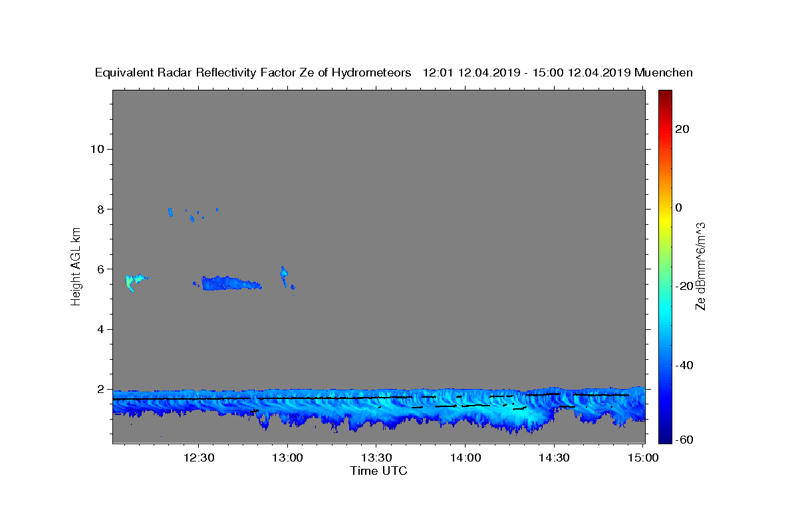
Task: Click the 12:30 time tick label
Action: pos(199,458)
